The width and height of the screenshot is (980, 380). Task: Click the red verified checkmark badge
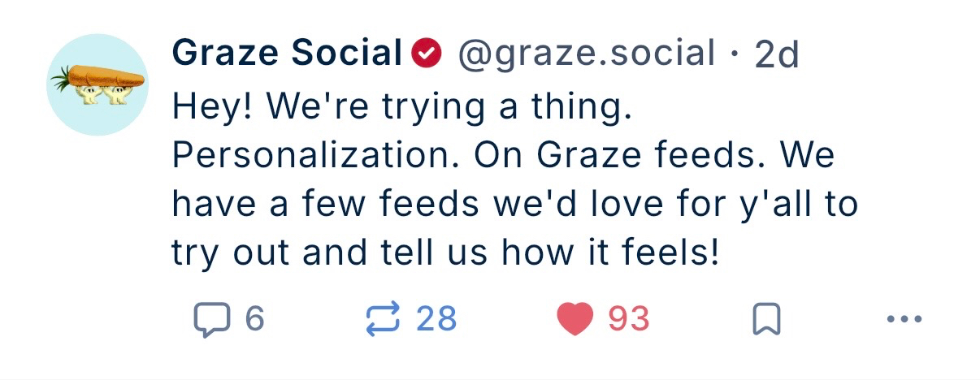tap(427, 54)
